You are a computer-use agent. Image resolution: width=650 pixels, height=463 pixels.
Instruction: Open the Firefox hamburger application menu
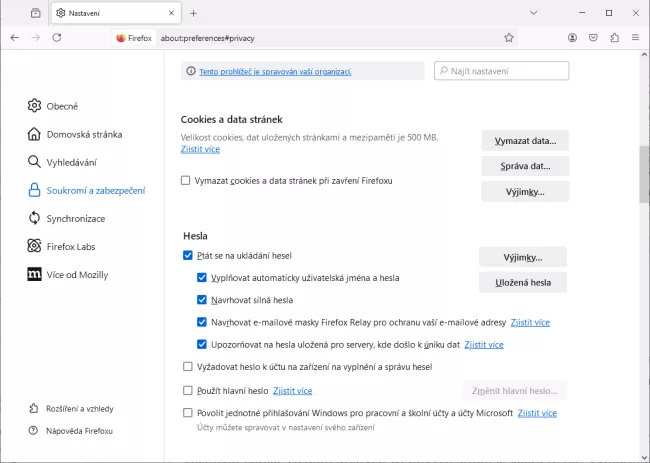(x=635, y=37)
